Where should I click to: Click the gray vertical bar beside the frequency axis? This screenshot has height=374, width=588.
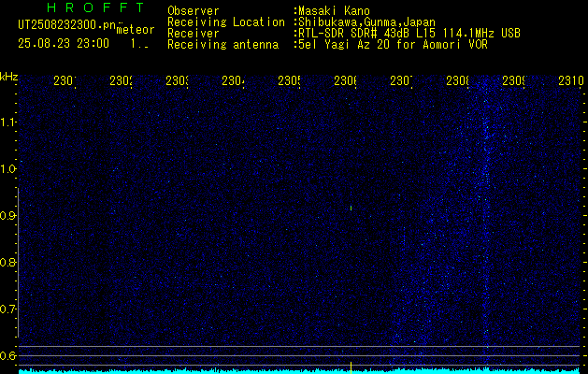[18, 263]
